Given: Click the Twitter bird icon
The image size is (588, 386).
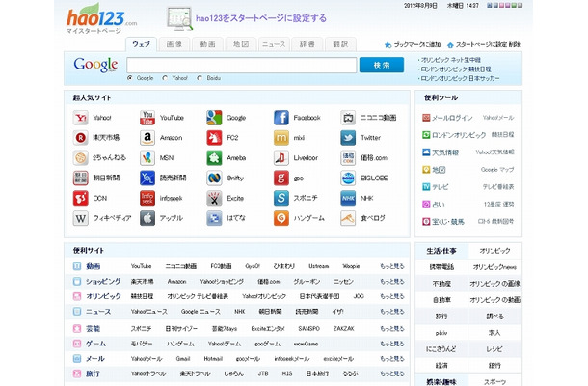Looking at the screenshot, I should point(348,138).
